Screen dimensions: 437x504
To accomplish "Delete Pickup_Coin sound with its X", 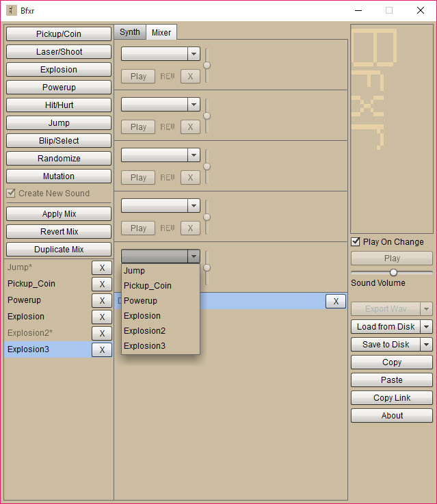I will [102, 284].
